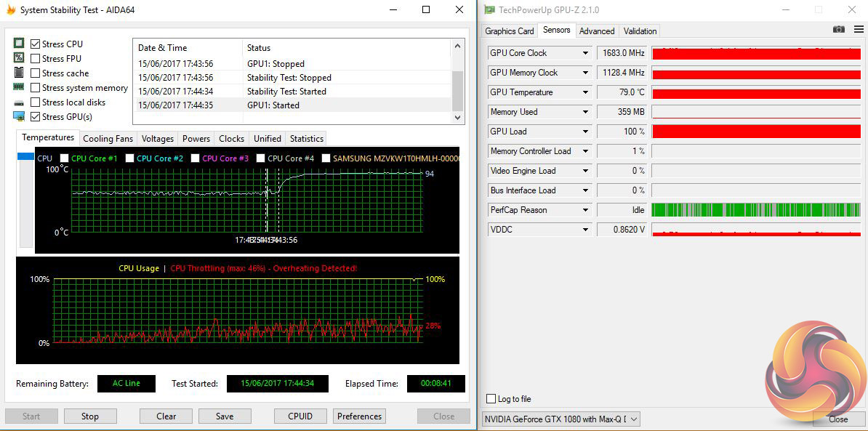Enable the Stress FPU checkbox
This screenshot has width=868, height=431.
coord(36,59)
